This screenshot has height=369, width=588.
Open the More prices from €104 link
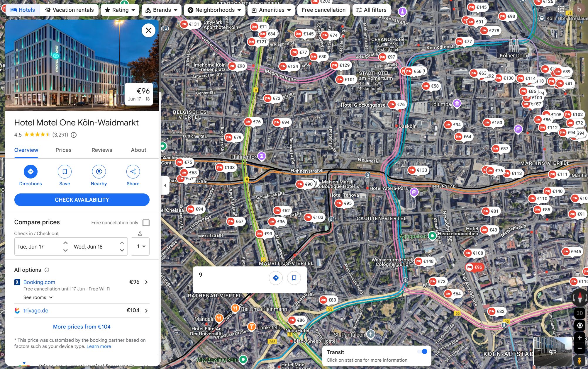pyautogui.click(x=82, y=327)
